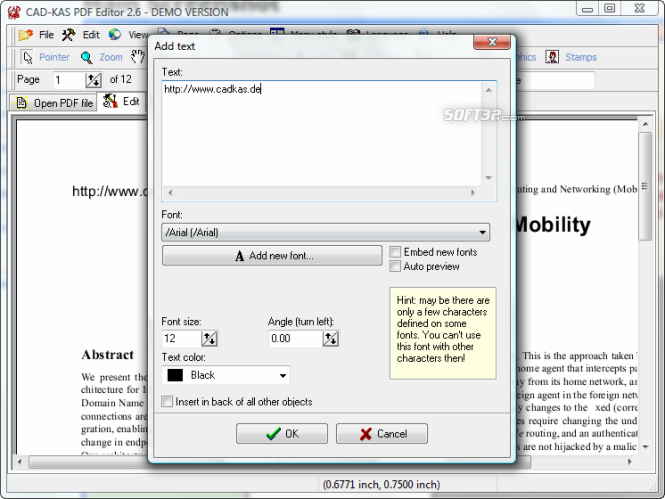This screenshot has height=499, width=665.
Task: Click the text area scroll down arrow
Action: coord(489,178)
